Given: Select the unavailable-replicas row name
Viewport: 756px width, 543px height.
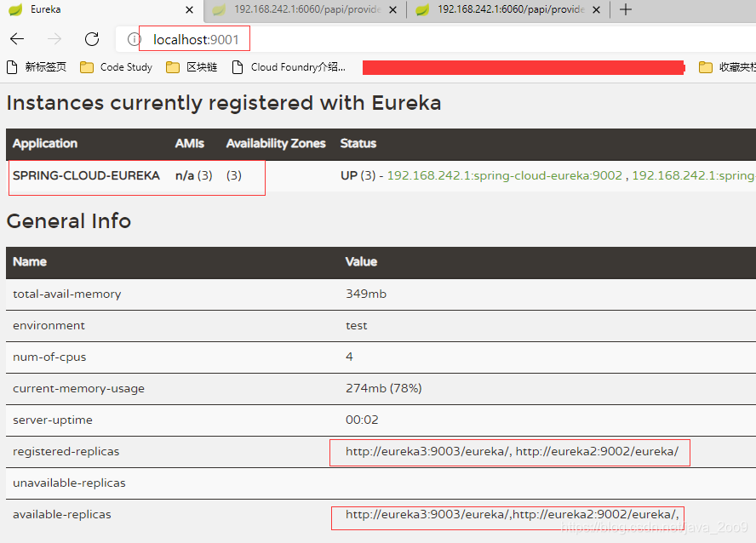Looking at the screenshot, I should tap(70, 483).
